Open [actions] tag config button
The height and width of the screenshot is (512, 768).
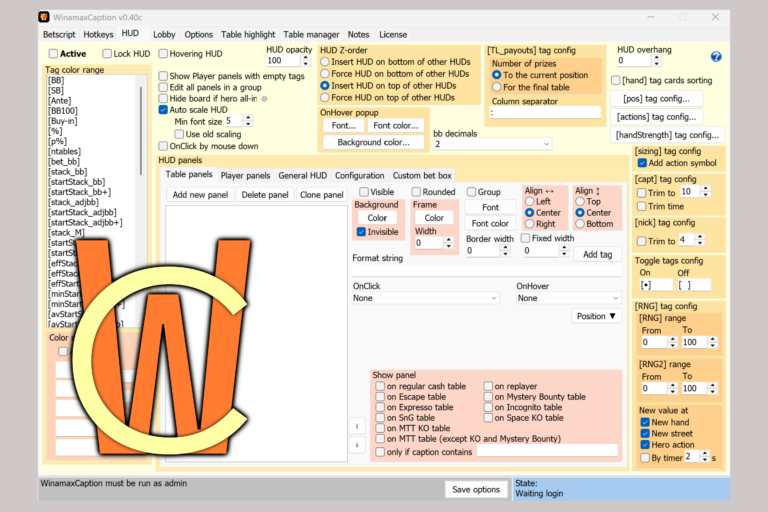[656, 117]
